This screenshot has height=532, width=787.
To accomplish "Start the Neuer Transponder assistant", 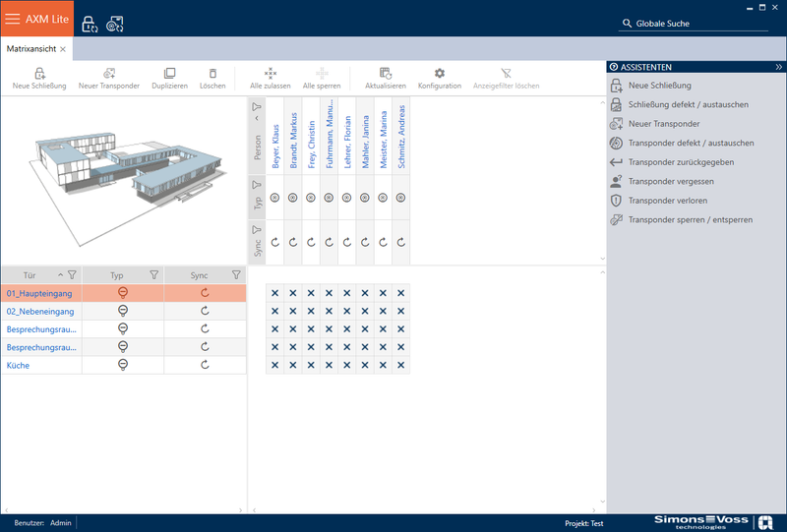I will click(663, 124).
